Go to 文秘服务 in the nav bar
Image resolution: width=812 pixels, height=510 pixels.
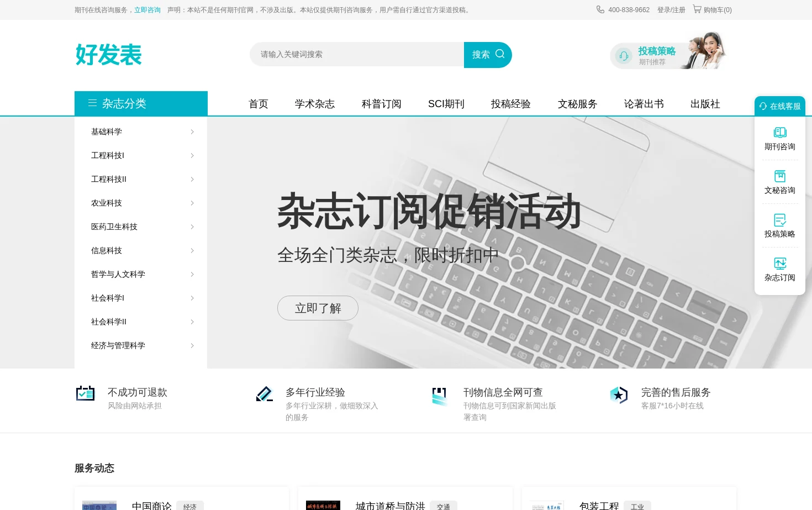(x=578, y=104)
